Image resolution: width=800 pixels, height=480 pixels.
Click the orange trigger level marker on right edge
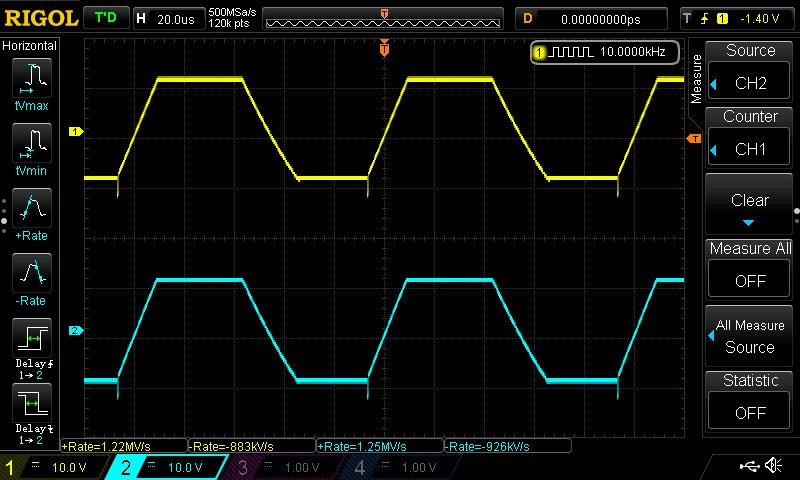click(x=694, y=139)
